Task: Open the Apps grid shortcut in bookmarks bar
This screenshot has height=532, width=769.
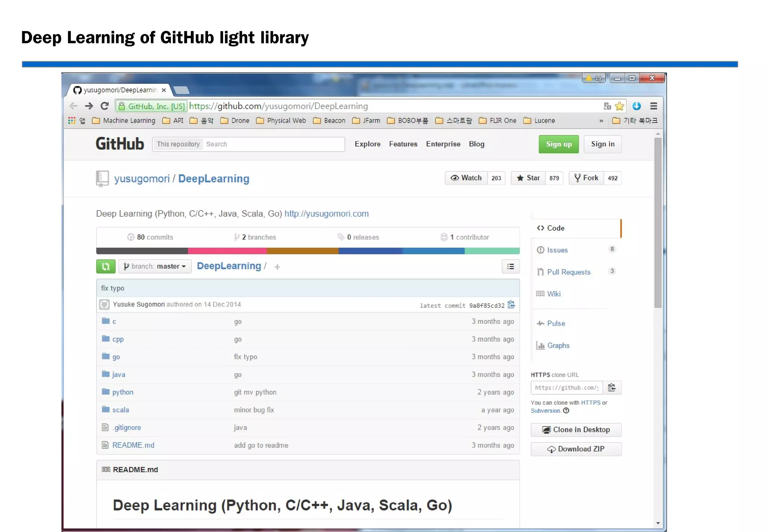Action: pos(72,120)
